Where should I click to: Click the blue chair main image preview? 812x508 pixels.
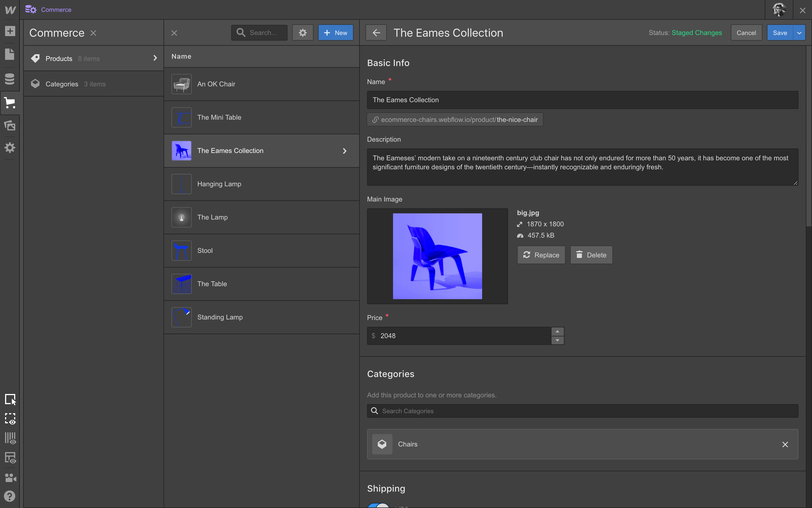point(438,256)
